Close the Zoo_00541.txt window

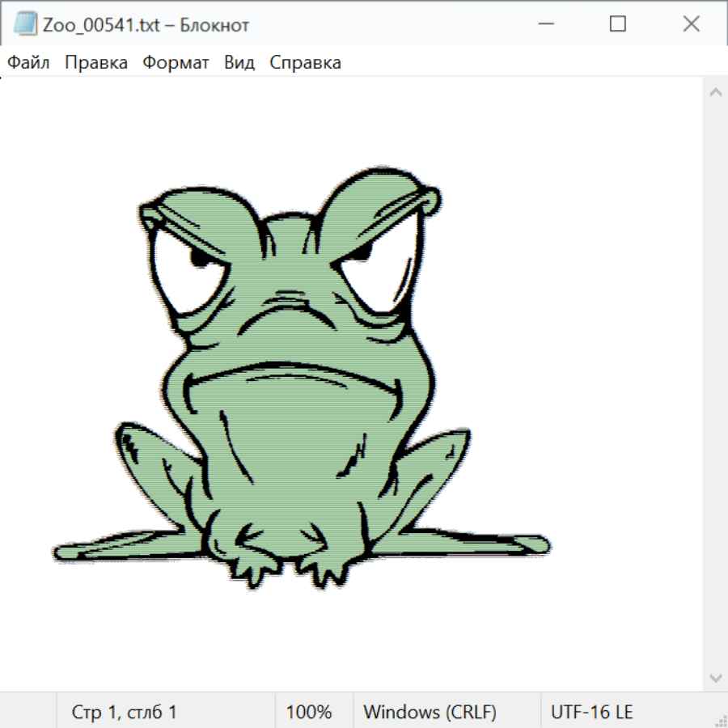point(691,24)
